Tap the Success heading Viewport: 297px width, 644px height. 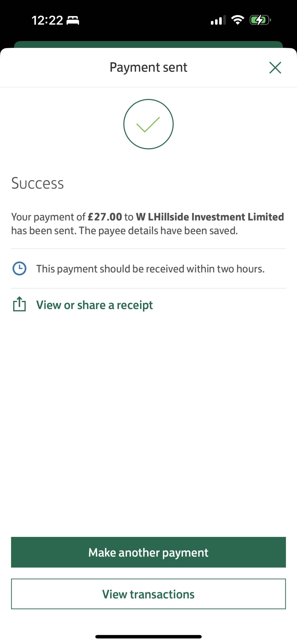point(37,183)
